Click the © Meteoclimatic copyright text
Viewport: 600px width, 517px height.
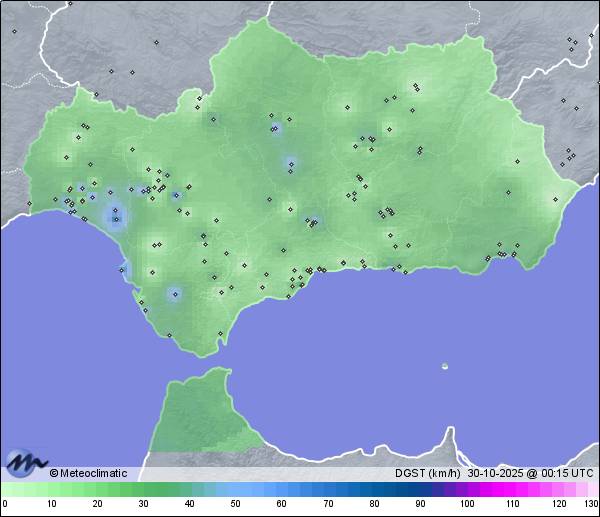click(x=88, y=473)
